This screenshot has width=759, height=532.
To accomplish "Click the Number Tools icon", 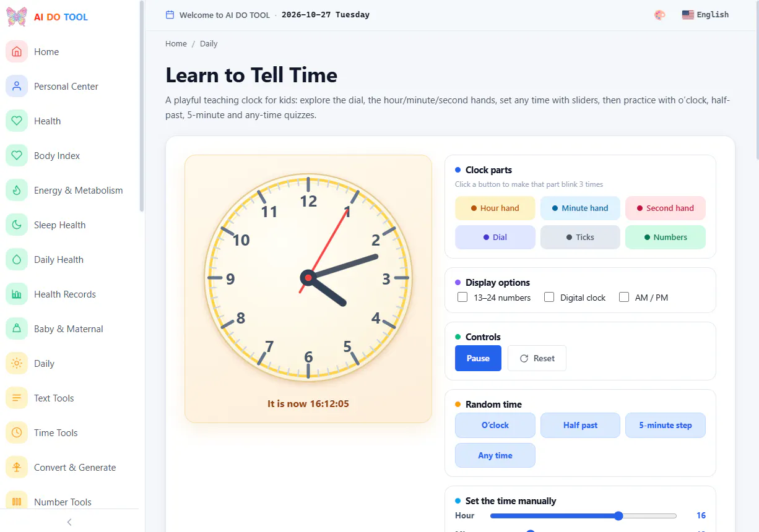I will tap(17, 502).
